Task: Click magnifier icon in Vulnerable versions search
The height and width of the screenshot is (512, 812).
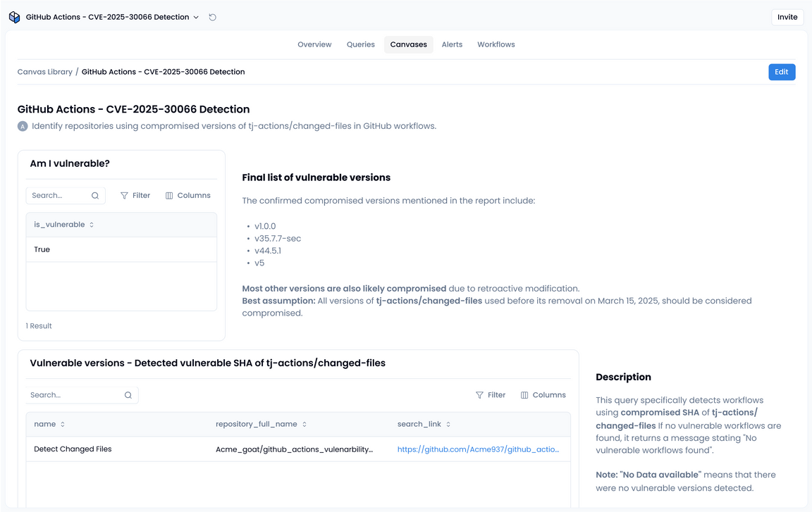Action: tap(128, 395)
